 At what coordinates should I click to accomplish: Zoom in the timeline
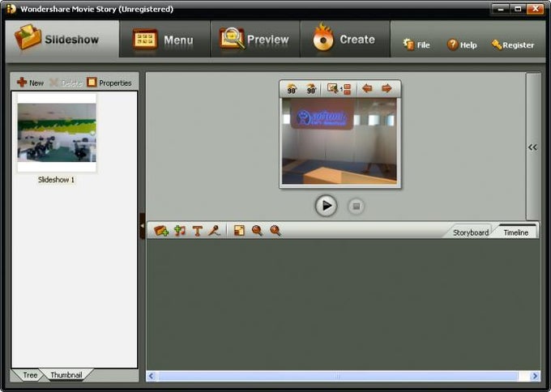[x=275, y=231]
